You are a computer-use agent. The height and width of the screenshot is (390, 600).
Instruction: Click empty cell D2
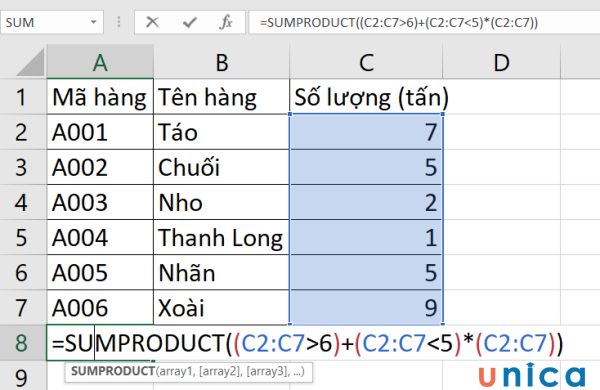[x=502, y=132]
